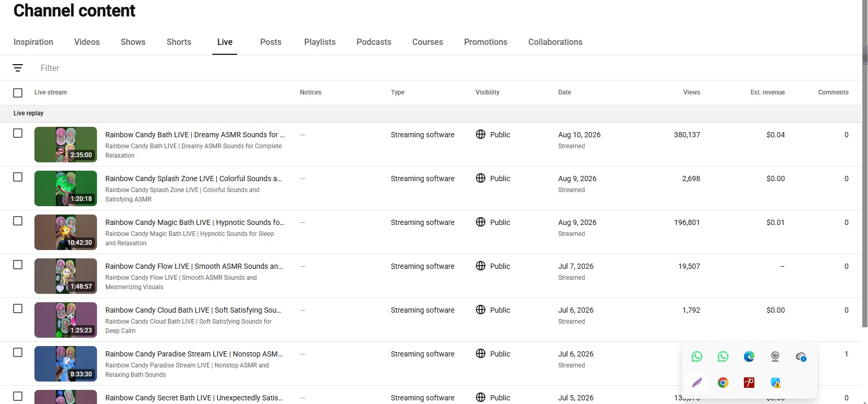Open the leftmost WhatsApp tray icon
The height and width of the screenshot is (404, 868).
click(x=697, y=357)
